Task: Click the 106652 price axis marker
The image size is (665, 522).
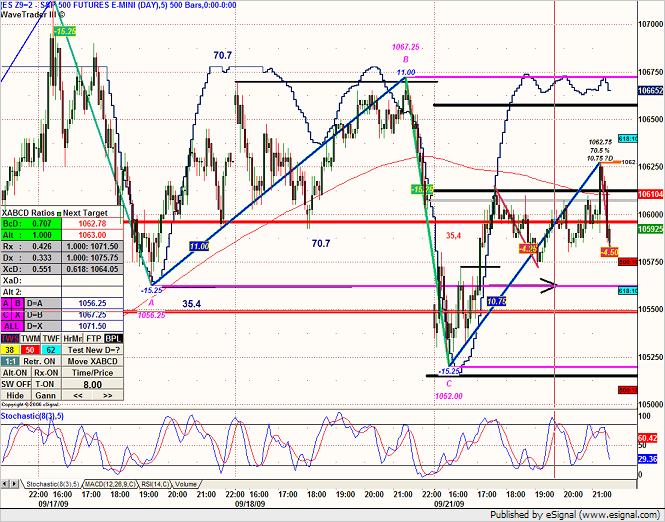Action: (x=651, y=91)
